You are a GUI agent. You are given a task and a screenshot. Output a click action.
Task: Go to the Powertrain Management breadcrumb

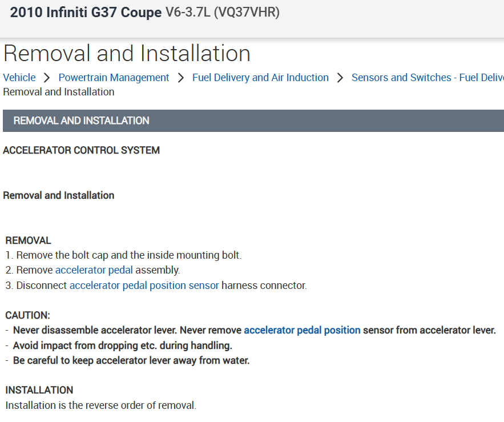click(114, 78)
